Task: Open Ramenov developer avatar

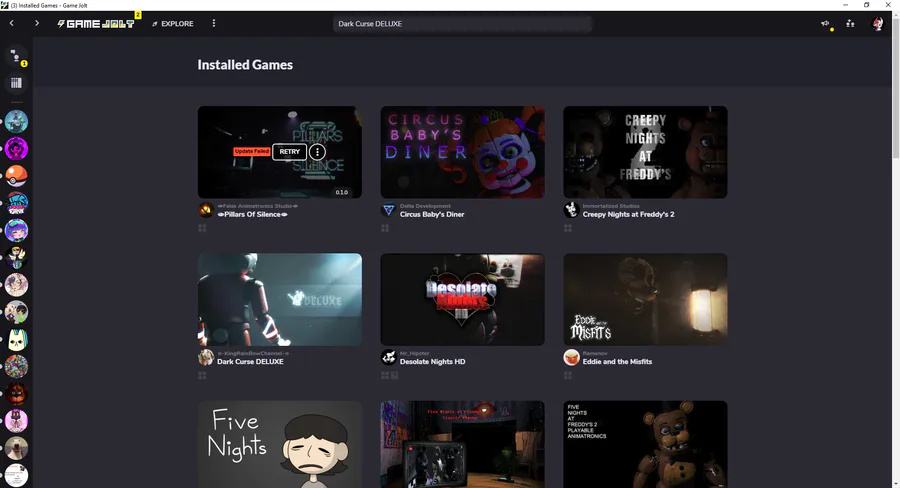Action: point(571,358)
